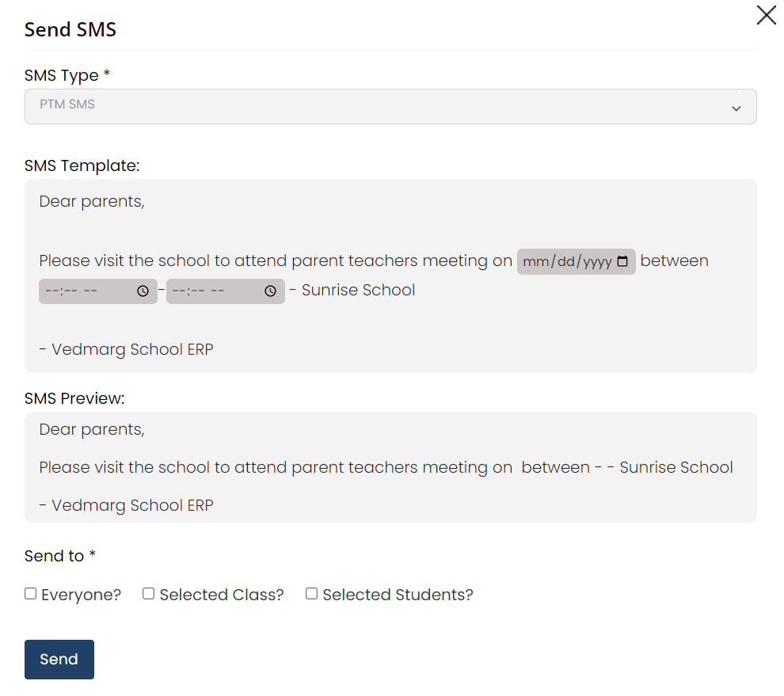Click the Send to required field label
Viewport: 784px width, 696px height.
[x=60, y=555]
